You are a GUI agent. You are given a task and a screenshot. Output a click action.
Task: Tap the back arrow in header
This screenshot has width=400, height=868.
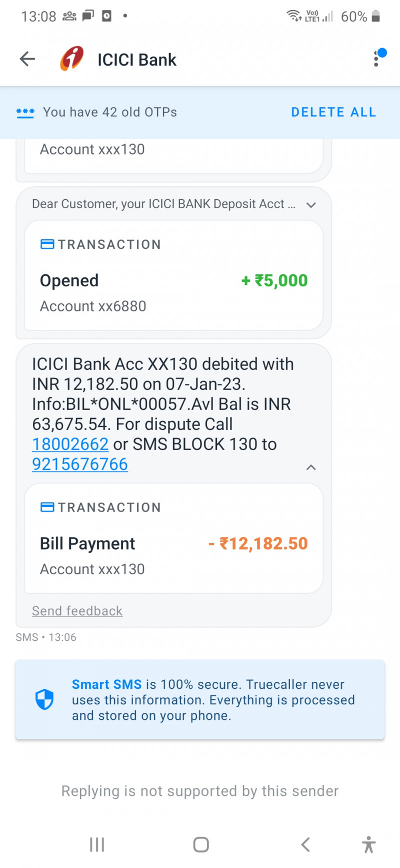click(27, 59)
